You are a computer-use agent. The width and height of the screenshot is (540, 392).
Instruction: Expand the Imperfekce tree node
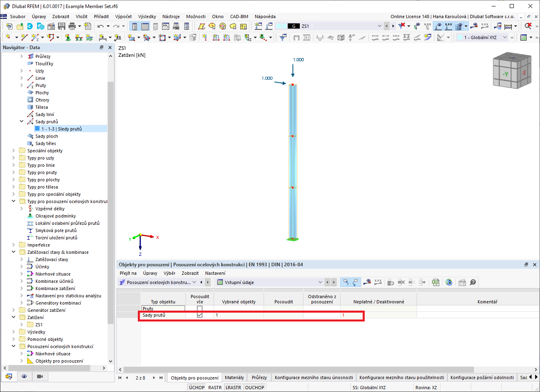(14, 245)
